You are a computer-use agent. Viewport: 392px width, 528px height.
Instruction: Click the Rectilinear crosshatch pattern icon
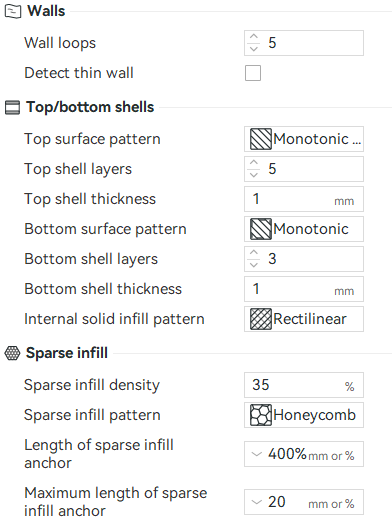260,319
